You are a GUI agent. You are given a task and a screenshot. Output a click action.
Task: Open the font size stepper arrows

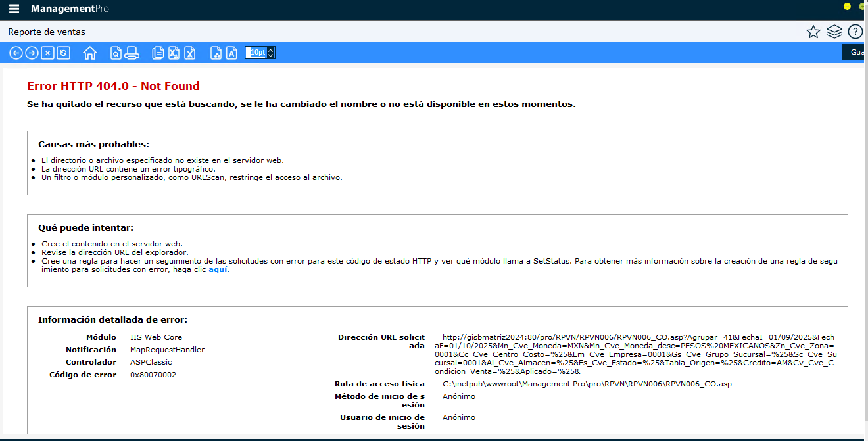(x=270, y=53)
